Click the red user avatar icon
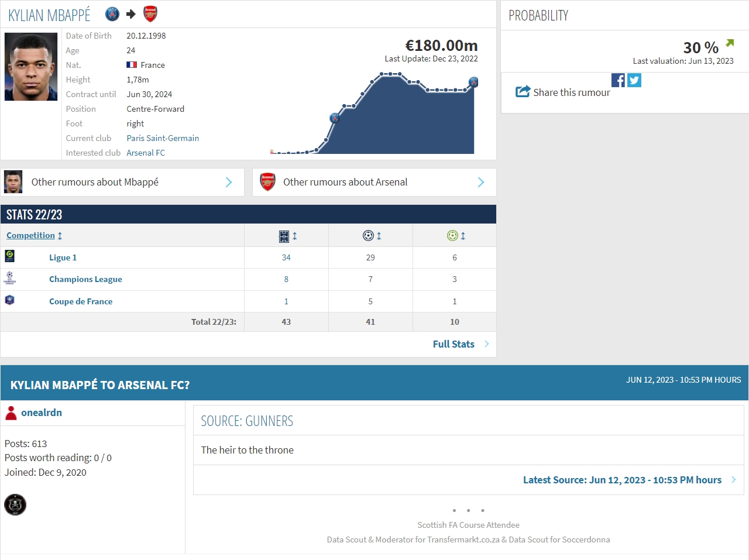 (11, 413)
